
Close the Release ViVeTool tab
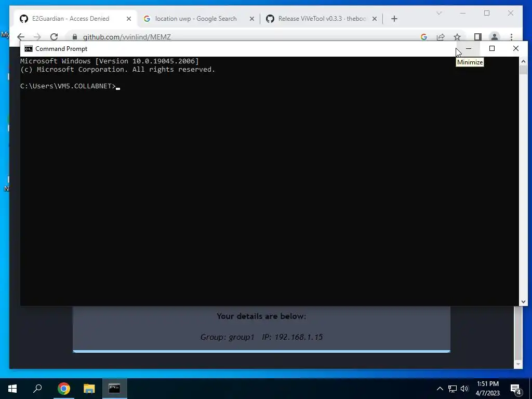point(375,19)
